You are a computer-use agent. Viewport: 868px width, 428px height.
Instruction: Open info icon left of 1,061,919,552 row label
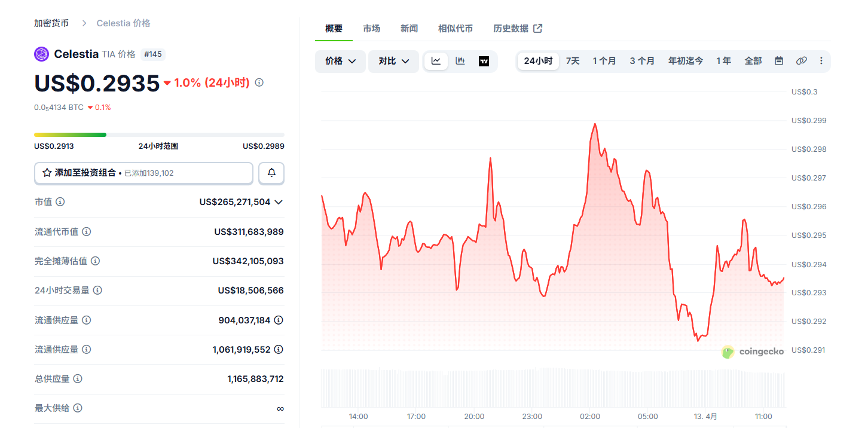87,349
